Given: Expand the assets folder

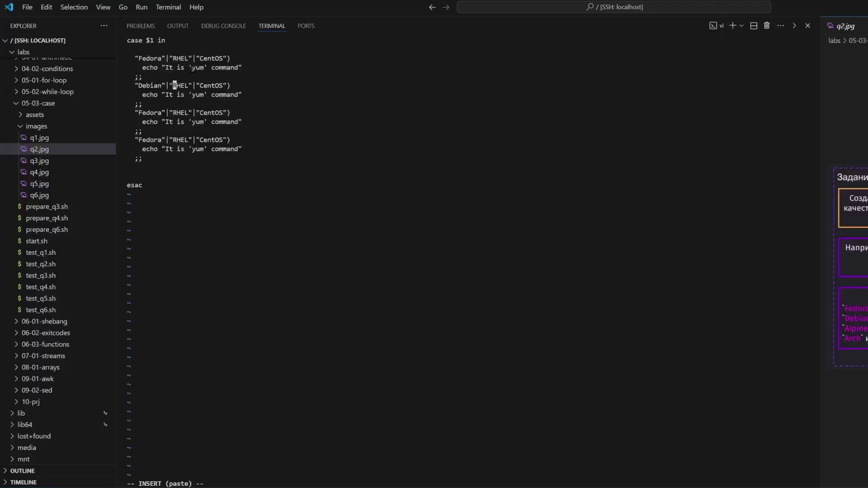Looking at the screenshot, I should (35, 115).
